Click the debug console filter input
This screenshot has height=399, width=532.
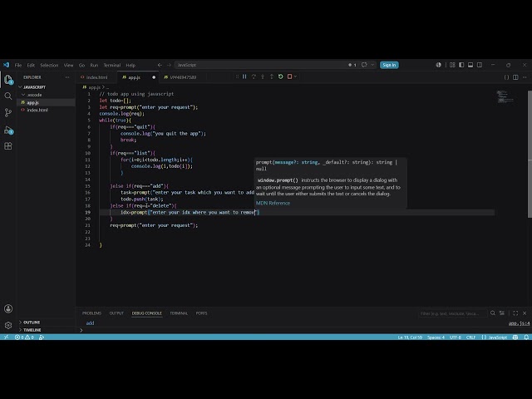pyautogui.click(x=452, y=313)
